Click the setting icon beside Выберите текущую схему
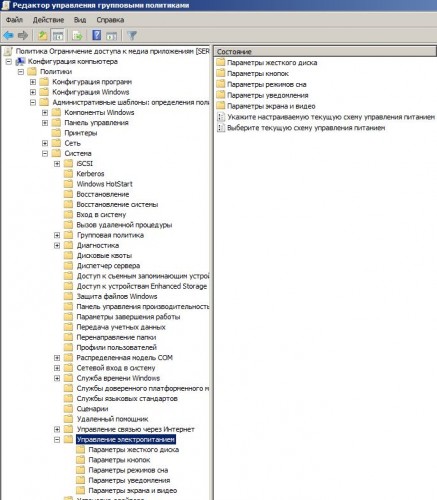Image resolution: width=437 pixels, height=500 pixels. tap(221, 128)
